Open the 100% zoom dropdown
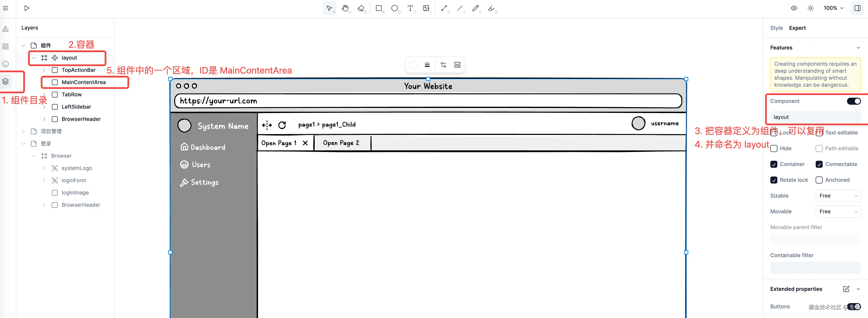 [x=833, y=8]
